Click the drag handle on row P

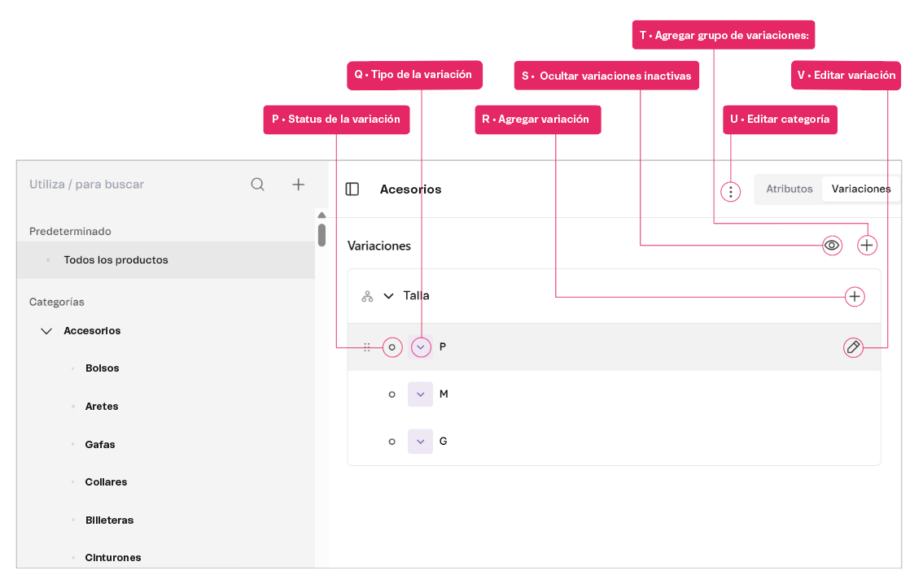(367, 347)
